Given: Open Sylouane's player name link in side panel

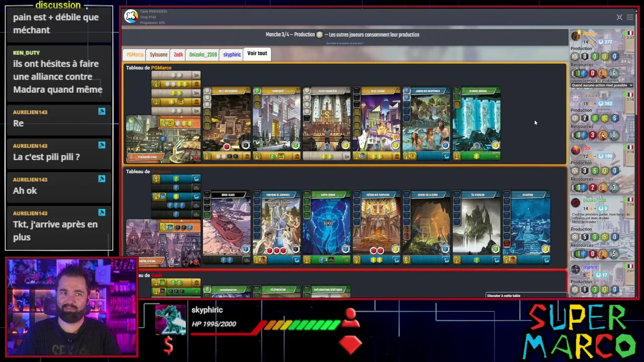Looking at the screenshot, I should pos(591,96).
